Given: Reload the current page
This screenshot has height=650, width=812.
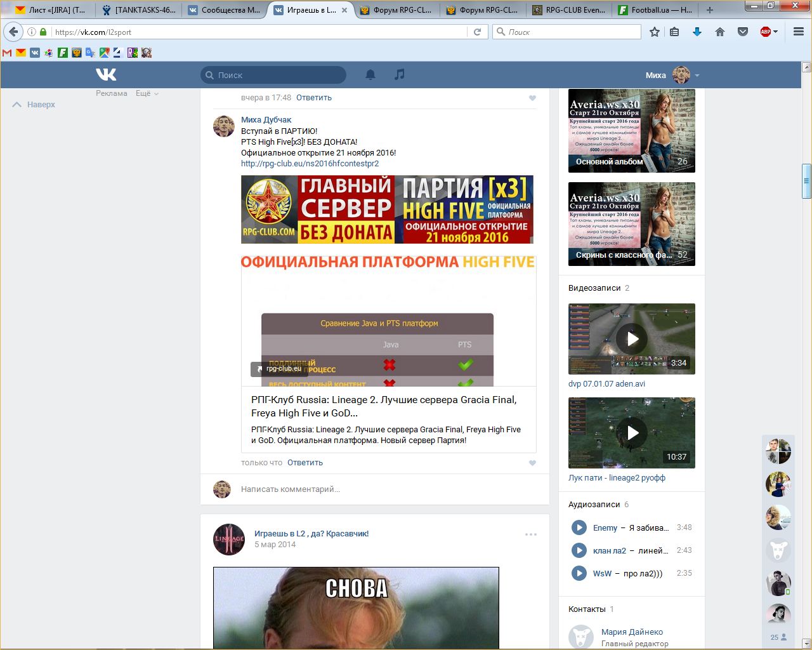Looking at the screenshot, I should (478, 32).
